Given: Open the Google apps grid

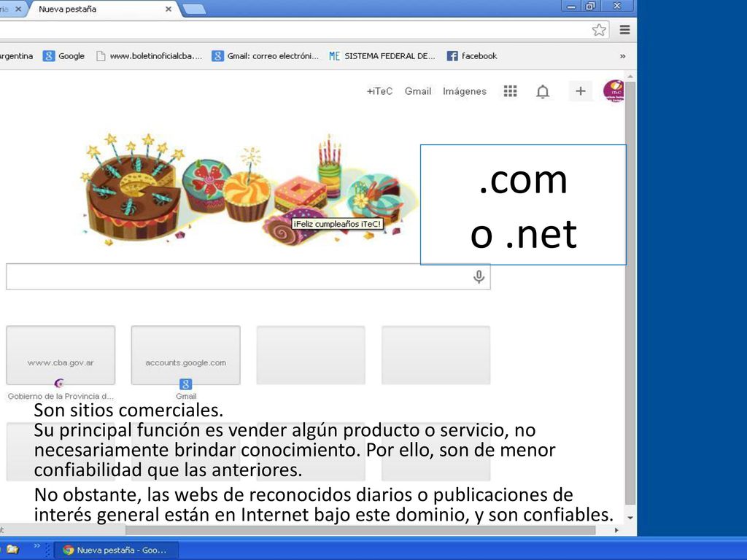Looking at the screenshot, I should tap(510, 91).
